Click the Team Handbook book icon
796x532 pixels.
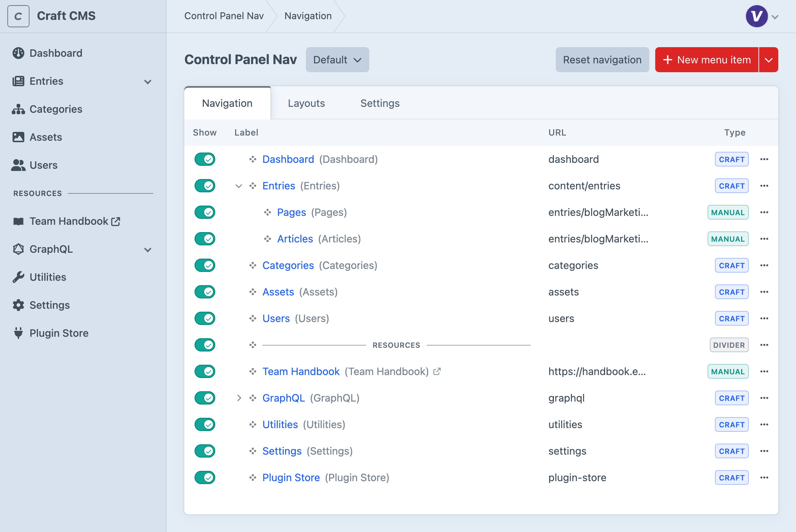click(18, 221)
